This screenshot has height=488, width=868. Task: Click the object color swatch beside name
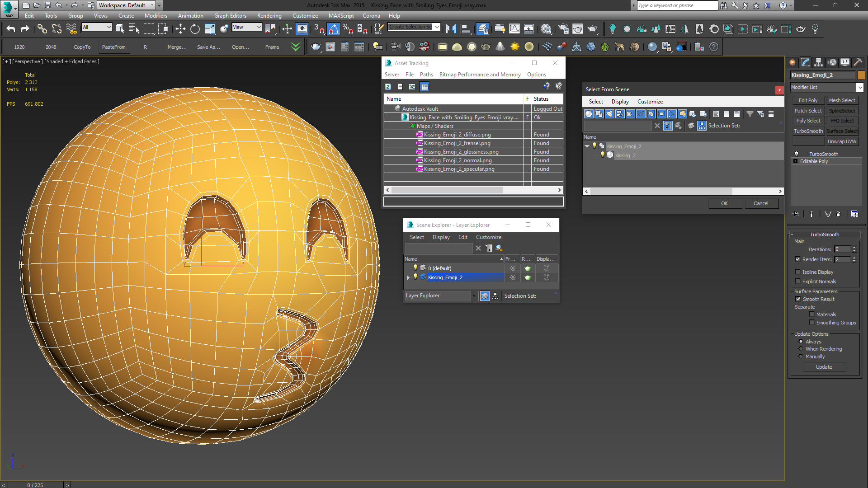861,75
